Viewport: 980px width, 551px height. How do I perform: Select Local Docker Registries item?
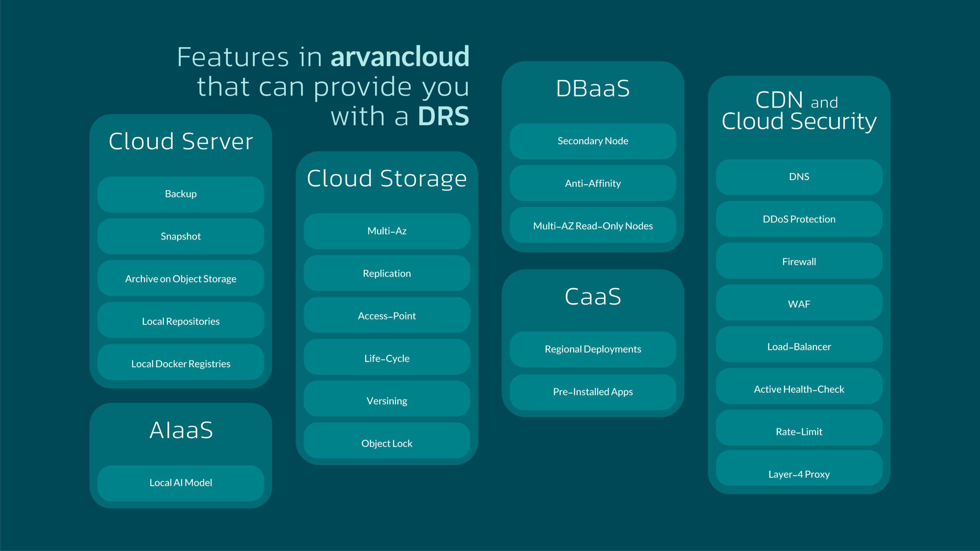coord(181,364)
